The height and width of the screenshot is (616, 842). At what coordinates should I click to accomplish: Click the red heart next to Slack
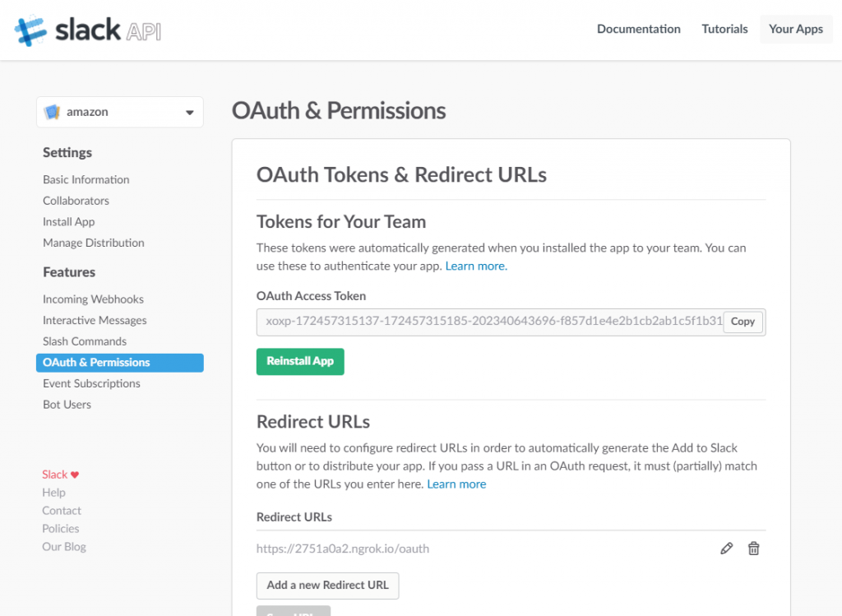point(75,475)
